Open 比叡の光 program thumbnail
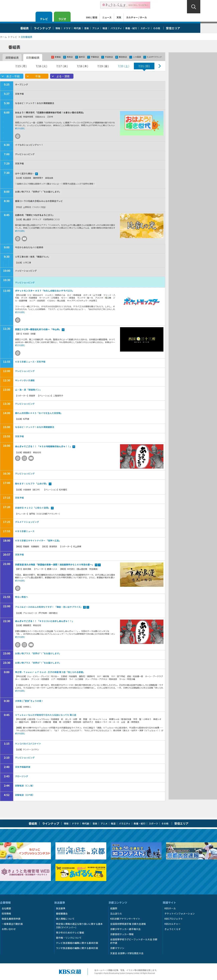This screenshot has height=980, width=217. pyautogui.click(x=142, y=226)
